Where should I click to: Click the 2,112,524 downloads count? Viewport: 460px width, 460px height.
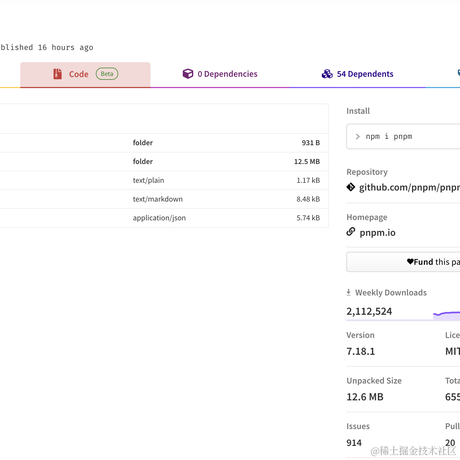click(369, 311)
